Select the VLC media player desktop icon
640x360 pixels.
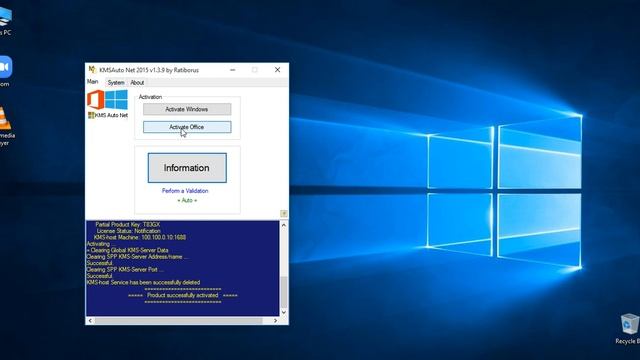coord(6,126)
